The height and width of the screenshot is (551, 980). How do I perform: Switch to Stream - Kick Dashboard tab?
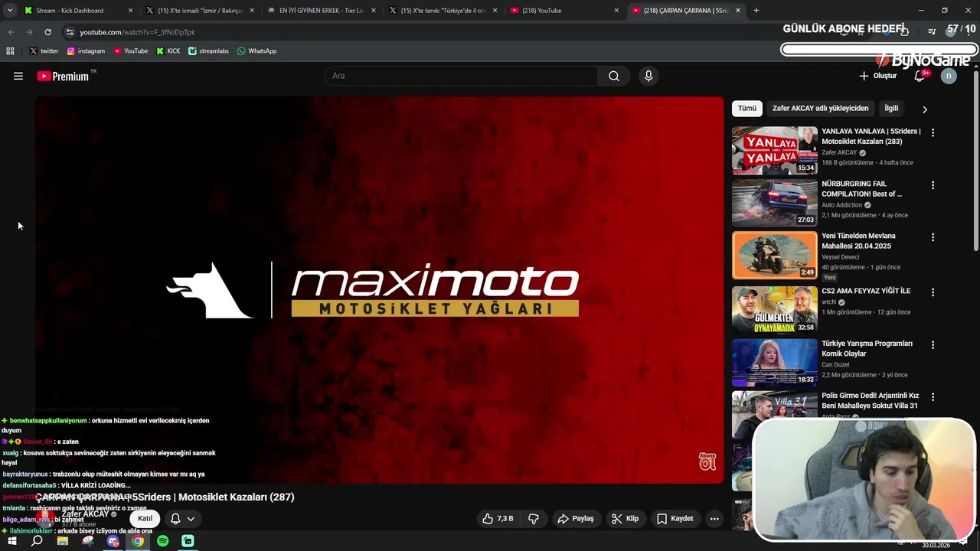78,11
